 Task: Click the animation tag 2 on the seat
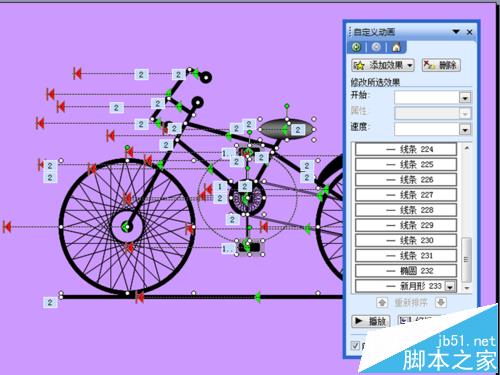[298, 130]
